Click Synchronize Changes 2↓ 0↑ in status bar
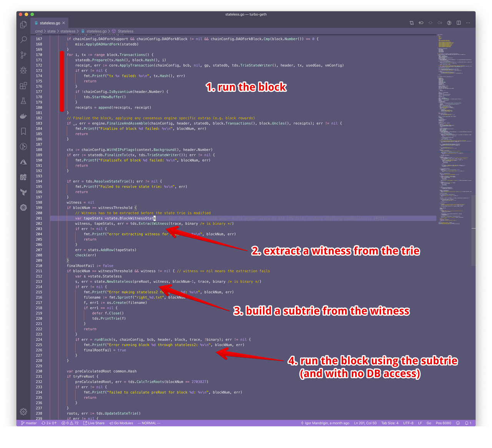Screen dimensions: 492x448 (49, 423)
